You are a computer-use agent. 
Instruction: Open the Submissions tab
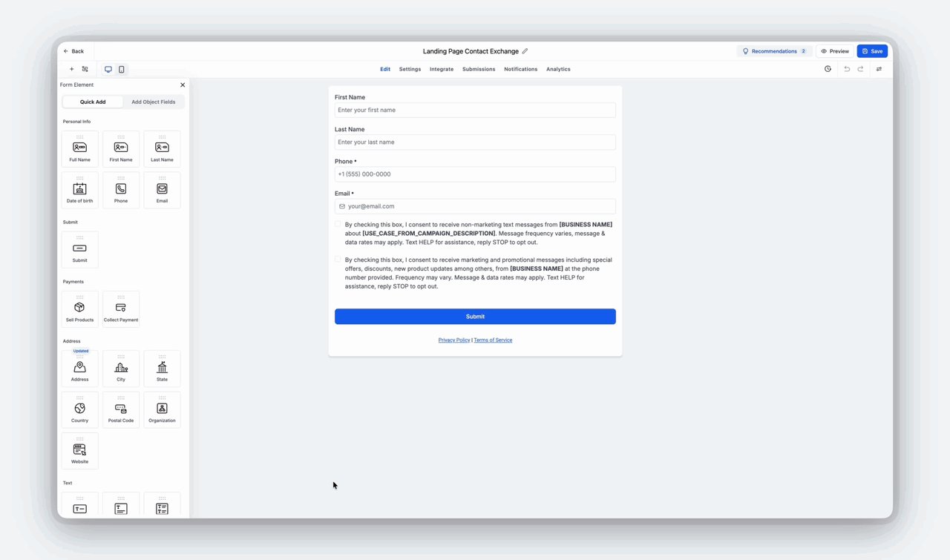479,69
